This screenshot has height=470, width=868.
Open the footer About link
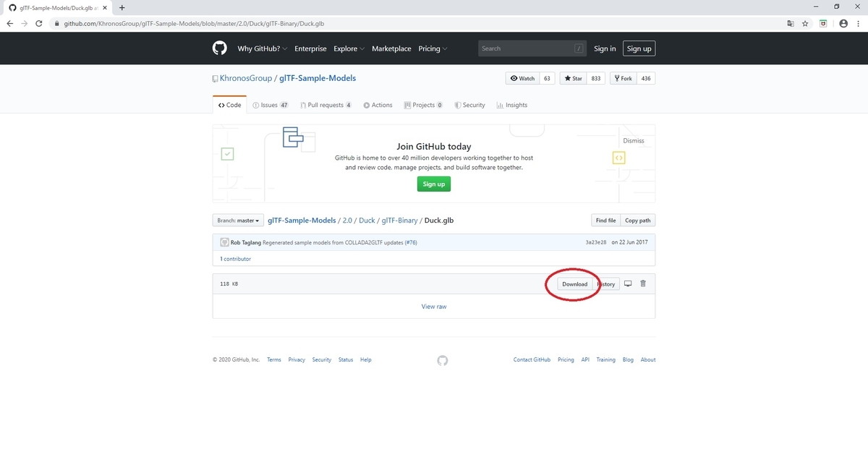click(648, 359)
